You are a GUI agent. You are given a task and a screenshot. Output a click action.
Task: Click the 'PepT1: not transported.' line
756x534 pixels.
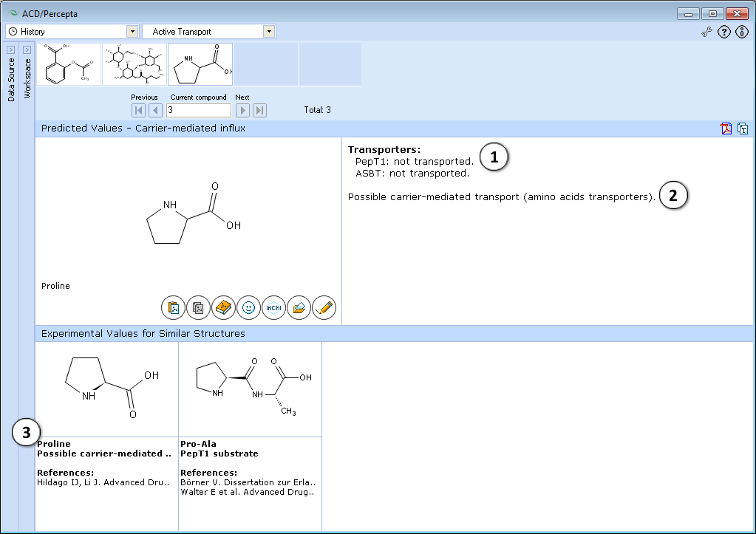(415, 162)
